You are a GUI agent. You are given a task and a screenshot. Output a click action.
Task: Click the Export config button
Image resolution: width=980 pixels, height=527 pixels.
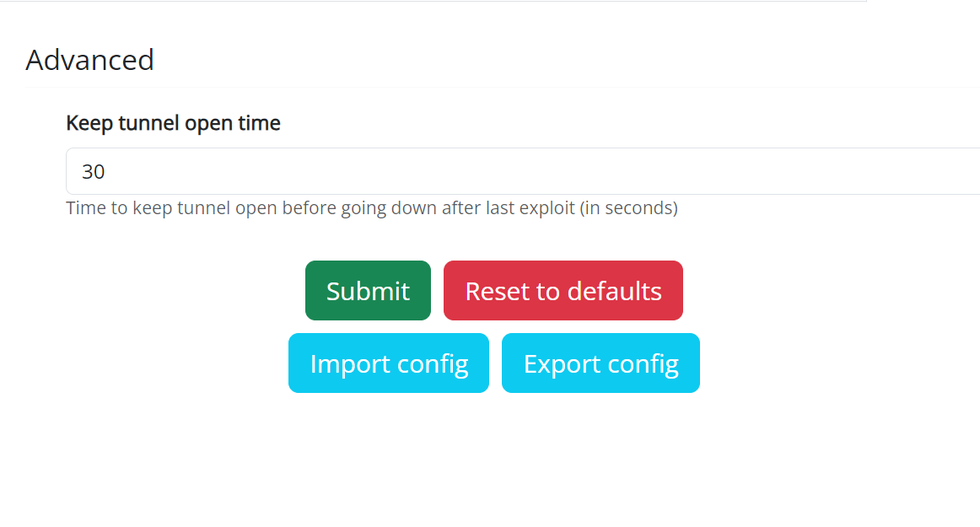[x=600, y=363]
